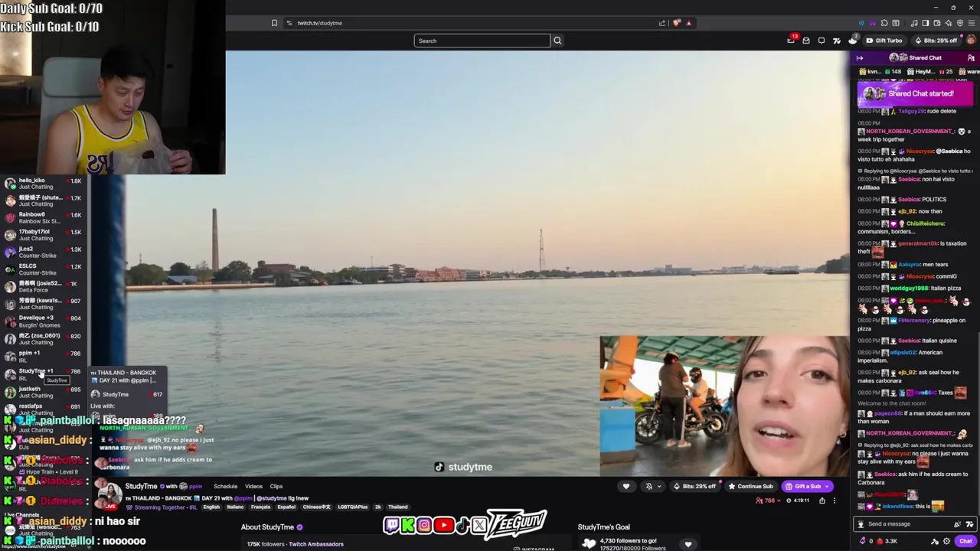Open ppim +1 IRL channel
980x551 pixels.
(x=42, y=356)
